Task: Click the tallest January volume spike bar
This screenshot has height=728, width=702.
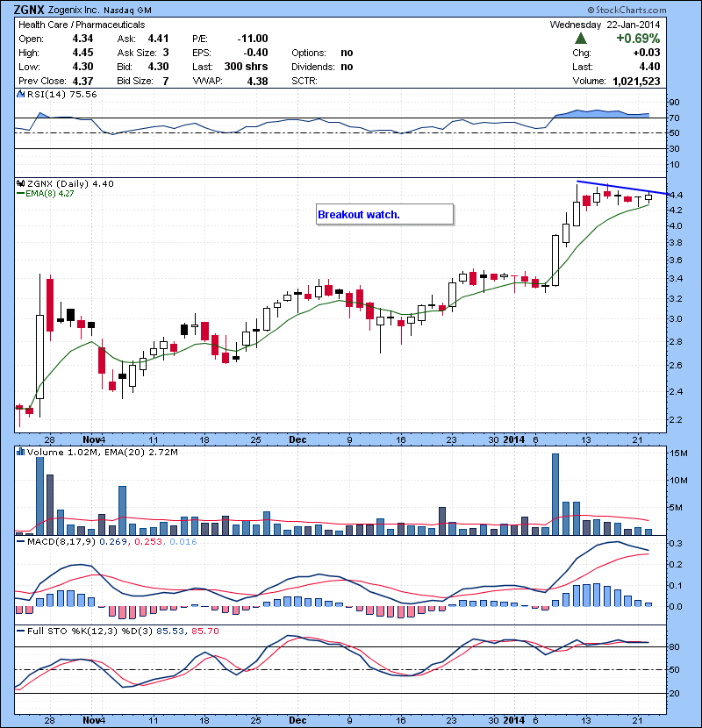Action: (x=555, y=494)
